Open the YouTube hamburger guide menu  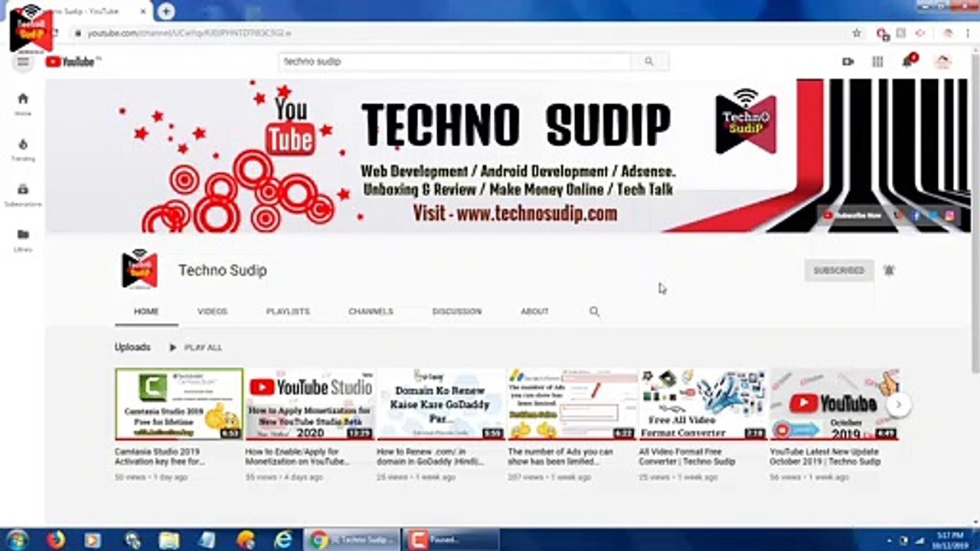point(23,61)
